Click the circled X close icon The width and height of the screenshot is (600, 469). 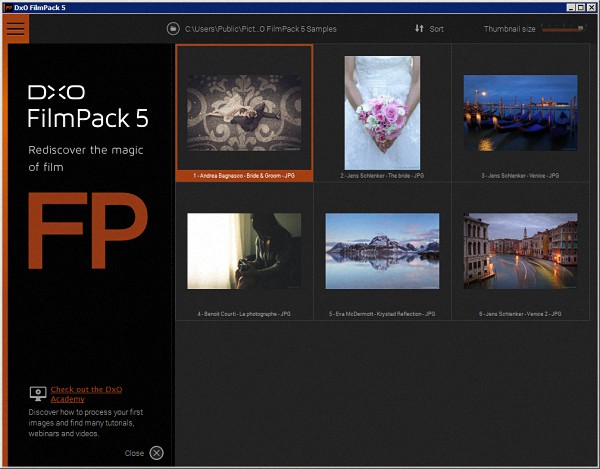156,453
